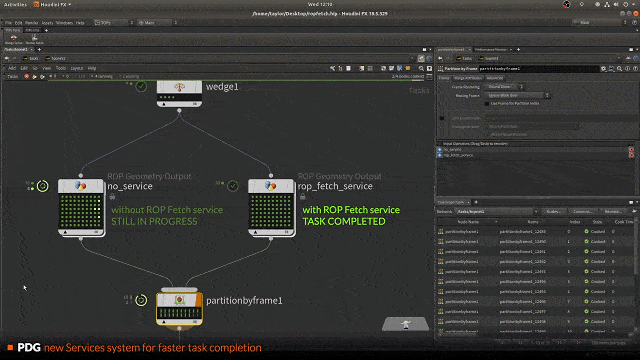Click the clock in the top bar
The height and width of the screenshot is (360, 640).
pos(320,4)
